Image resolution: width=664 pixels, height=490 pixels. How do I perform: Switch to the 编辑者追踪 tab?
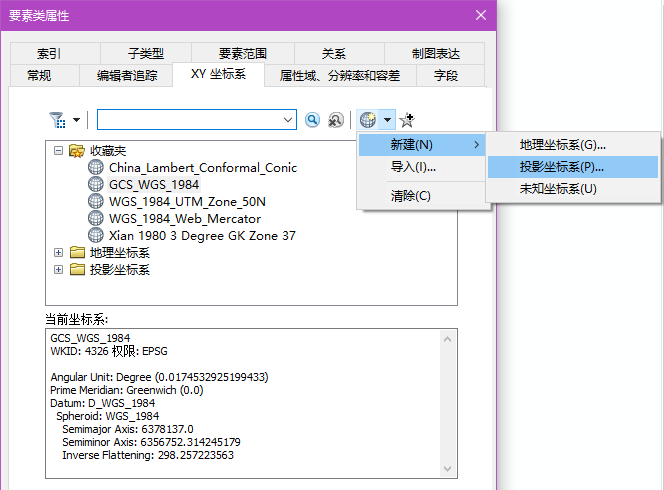pyautogui.click(x=126, y=75)
